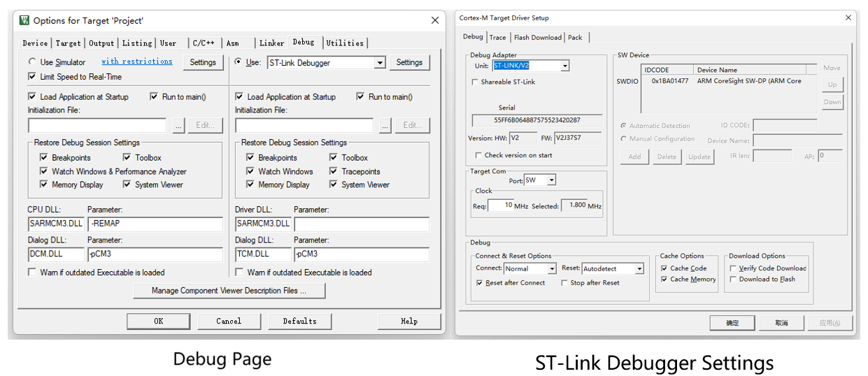The width and height of the screenshot is (868, 376).
Task: Switch to the Linker tab
Action: (x=272, y=43)
